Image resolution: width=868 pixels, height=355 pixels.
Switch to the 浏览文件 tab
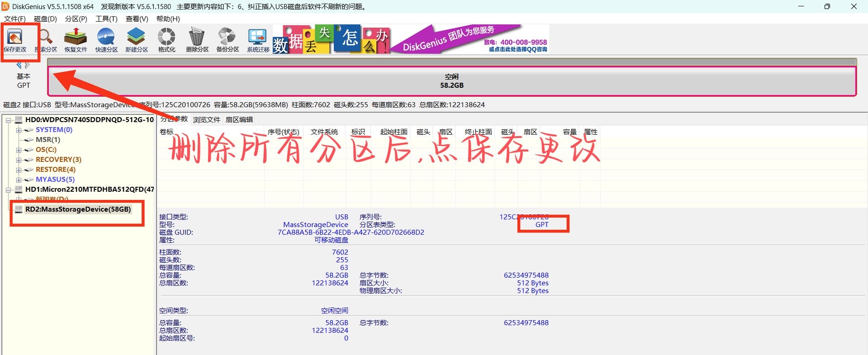(206, 119)
